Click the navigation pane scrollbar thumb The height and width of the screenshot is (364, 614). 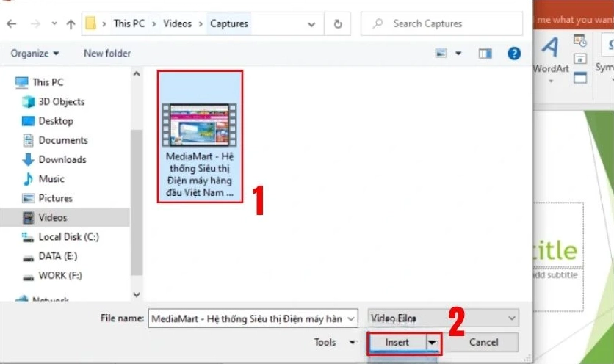137,202
